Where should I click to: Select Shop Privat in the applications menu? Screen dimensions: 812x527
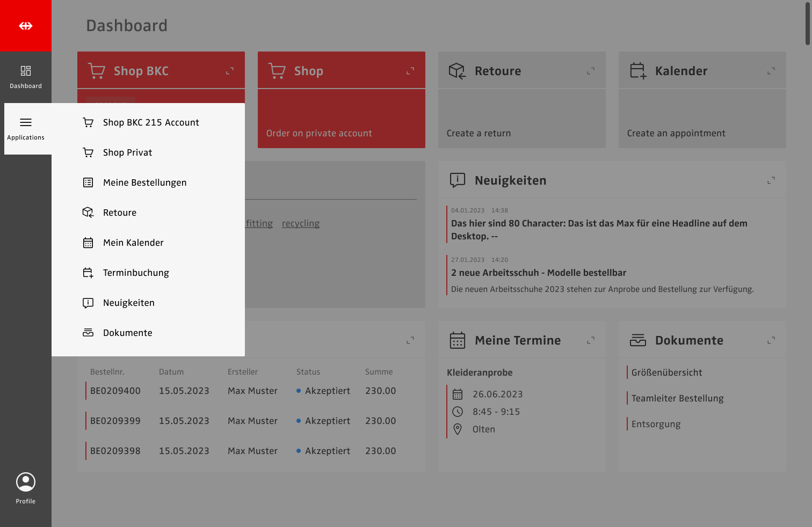tap(127, 152)
